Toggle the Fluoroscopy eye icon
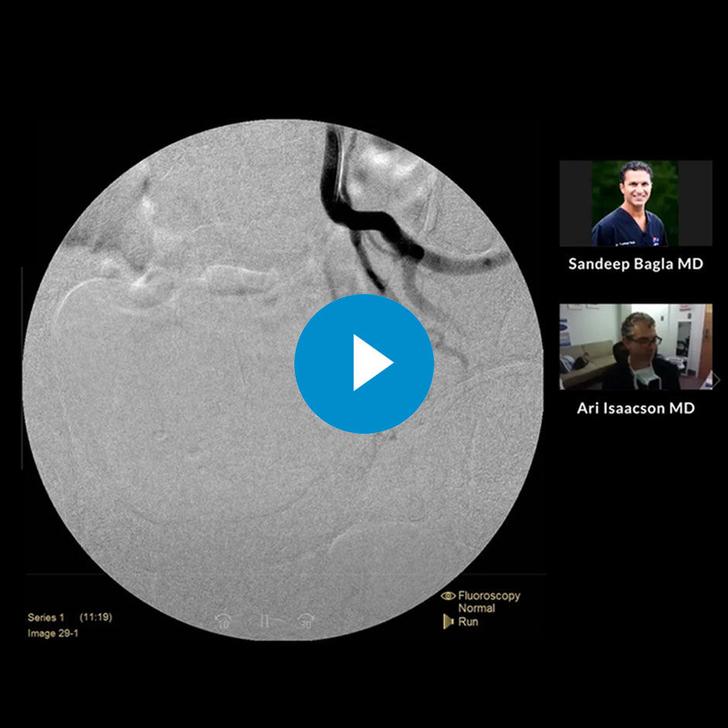This screenshot has width=728, height=728. pos(448,596)
